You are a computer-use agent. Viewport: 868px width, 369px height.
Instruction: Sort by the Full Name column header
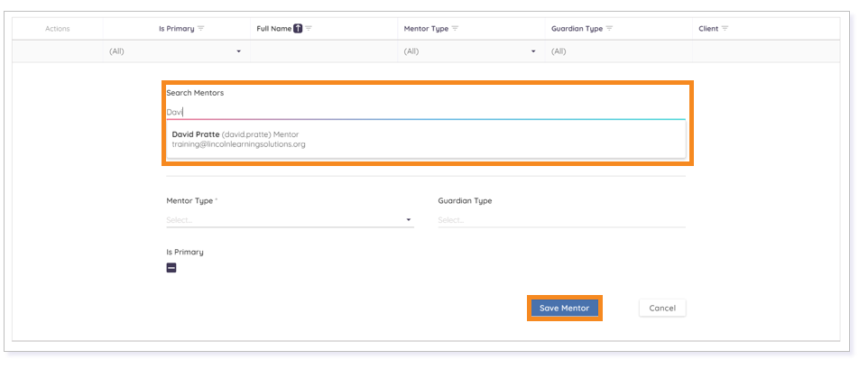pos(274,29)
